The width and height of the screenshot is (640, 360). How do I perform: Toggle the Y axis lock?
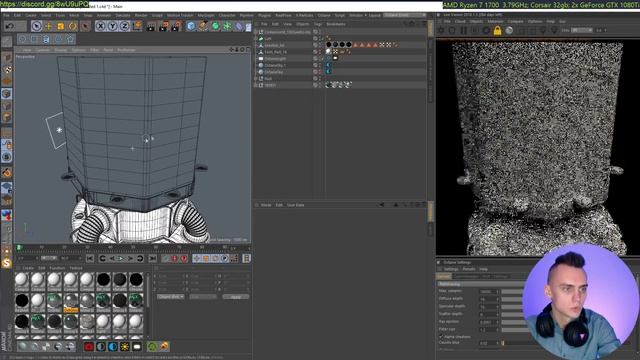tap(112, 26)
